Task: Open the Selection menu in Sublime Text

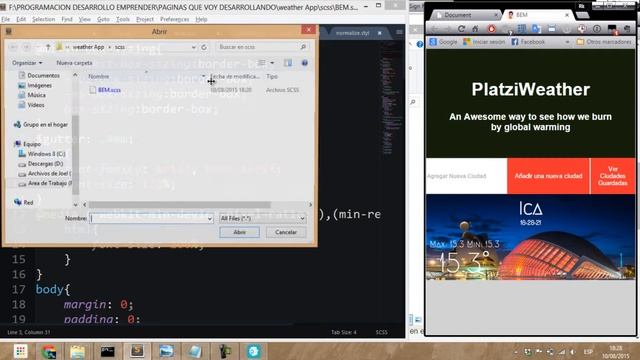Action: 44,19
